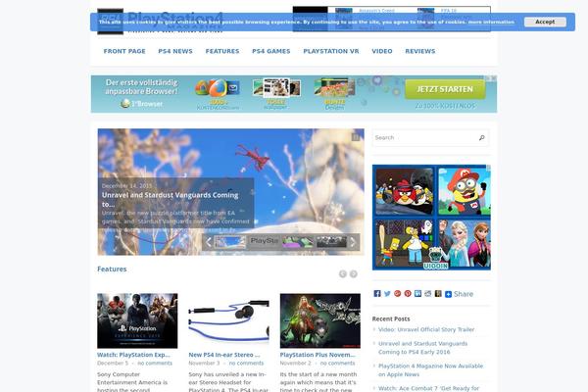Open the Features menu item
Image resolution: width=588 pixels, height=392 pixels.
(x=222, y=51)
